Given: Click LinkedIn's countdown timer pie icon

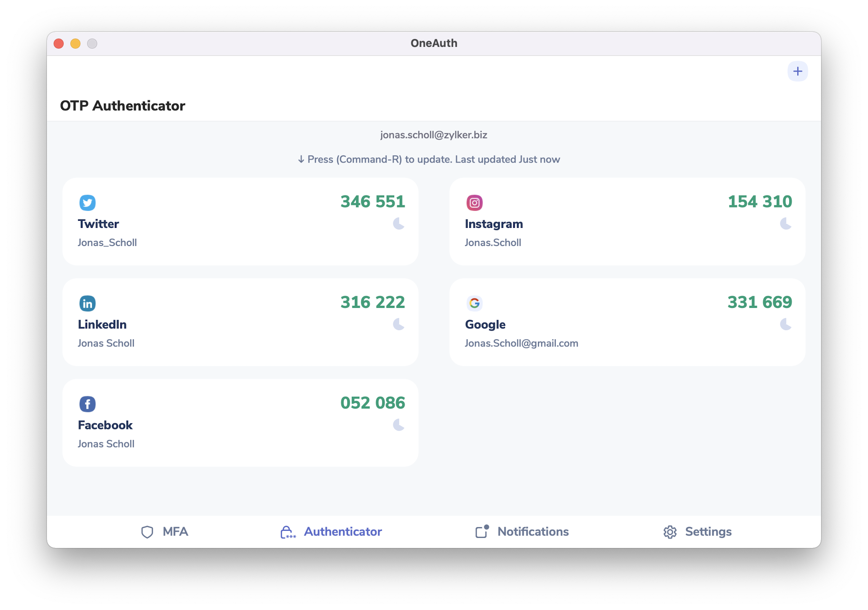Looking at the screenshot, I should tap(399, 324).
